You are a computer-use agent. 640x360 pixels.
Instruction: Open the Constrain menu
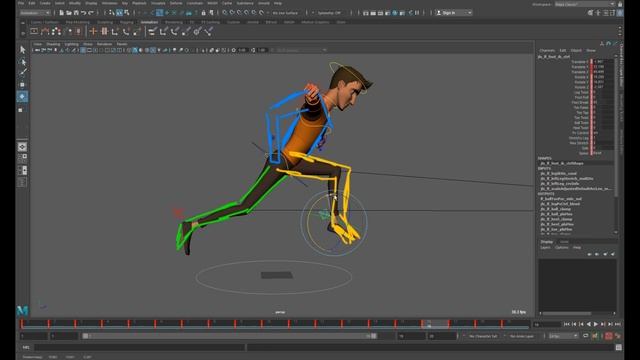(x=195, y=3)
